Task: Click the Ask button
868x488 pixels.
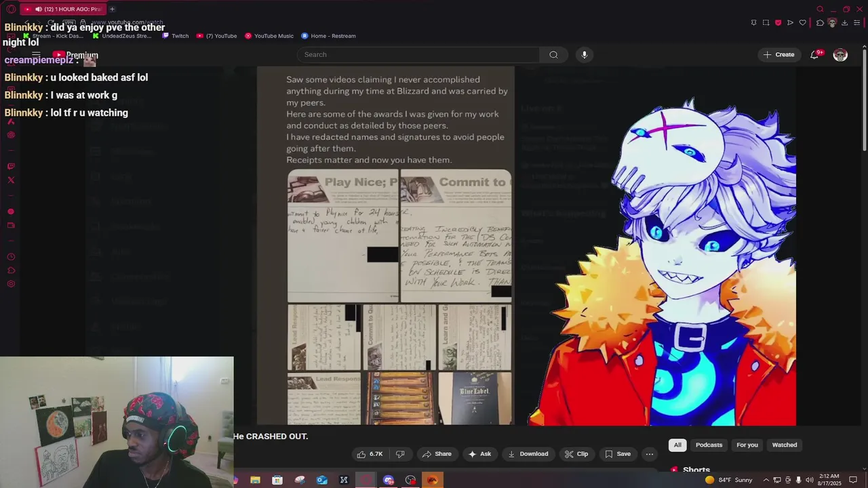Action: coord(479,454)
